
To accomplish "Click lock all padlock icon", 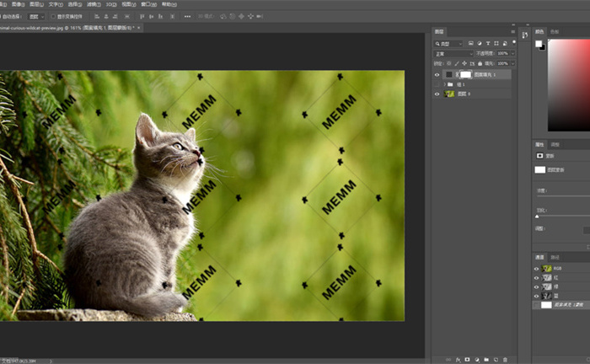I will 480,63.
